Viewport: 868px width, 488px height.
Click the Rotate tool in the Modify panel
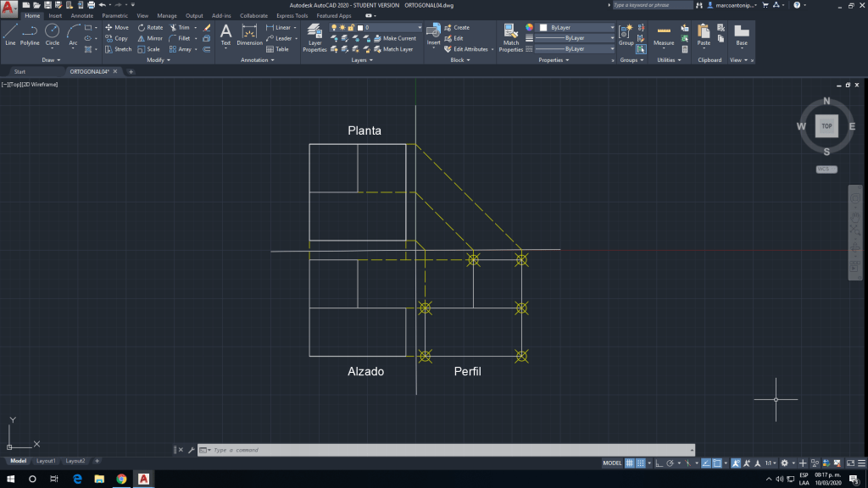coord(149,27)
